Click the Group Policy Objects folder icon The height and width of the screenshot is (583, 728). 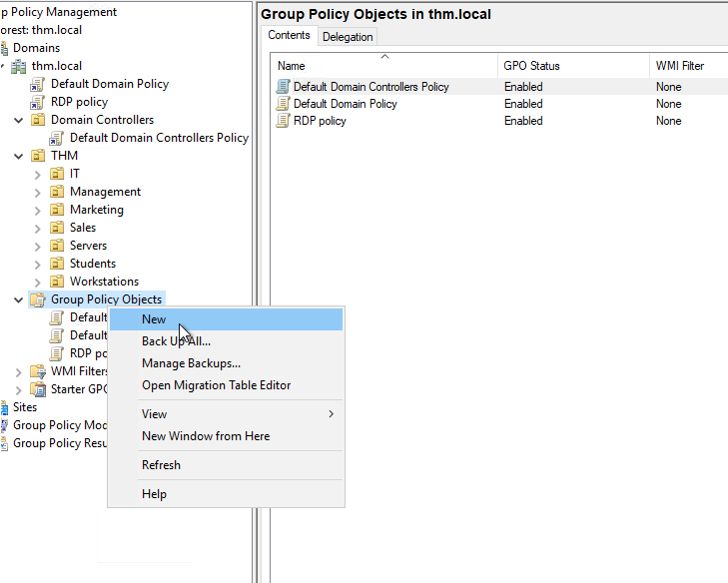click(x=38, y=299)
